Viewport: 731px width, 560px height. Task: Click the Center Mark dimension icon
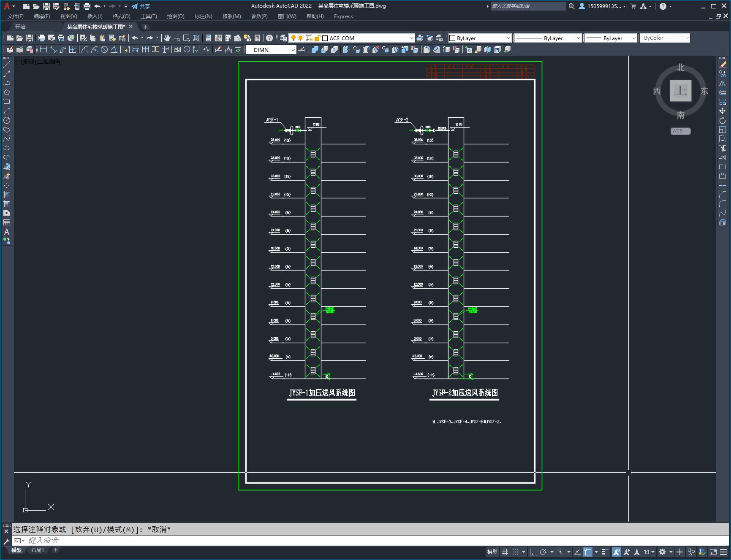click(187, 49)
